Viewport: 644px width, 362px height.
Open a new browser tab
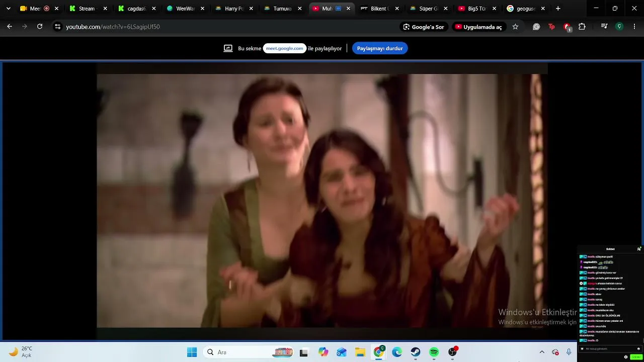[x=558, y=9]
